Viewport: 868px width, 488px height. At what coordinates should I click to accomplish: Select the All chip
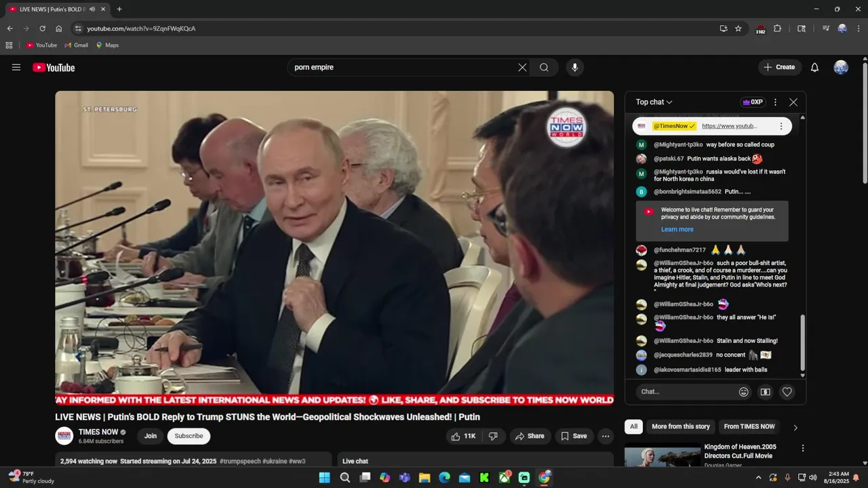pos(633,426)
